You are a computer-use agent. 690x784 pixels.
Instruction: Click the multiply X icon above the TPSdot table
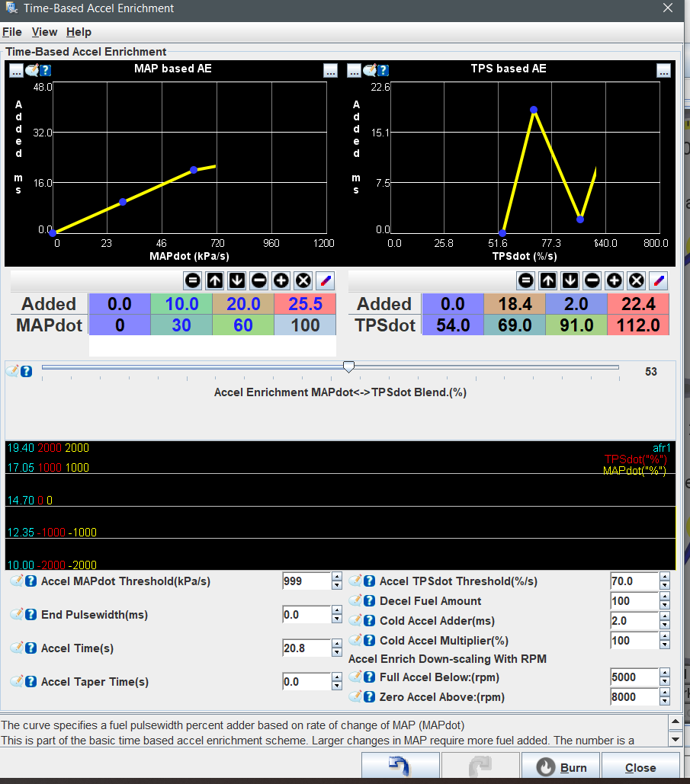[x=636, y=280]
